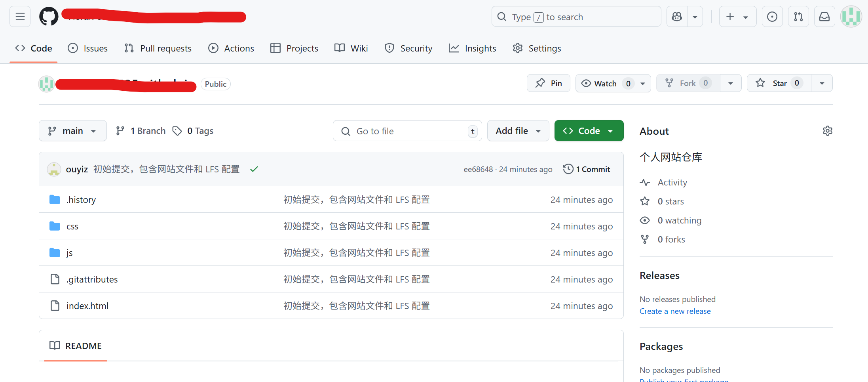Expand the main branch dropdown

pos(72,131)
